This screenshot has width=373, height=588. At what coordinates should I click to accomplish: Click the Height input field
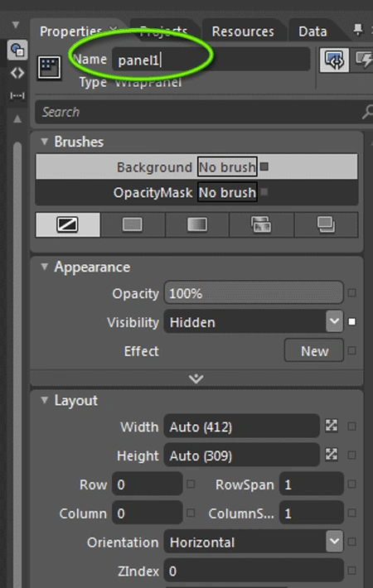click(242, 455)
